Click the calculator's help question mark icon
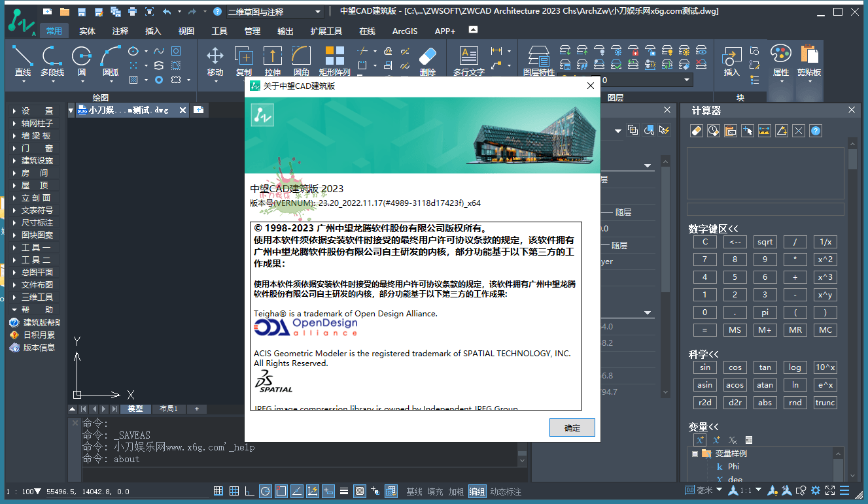The image size is (868, 504). 815,131
